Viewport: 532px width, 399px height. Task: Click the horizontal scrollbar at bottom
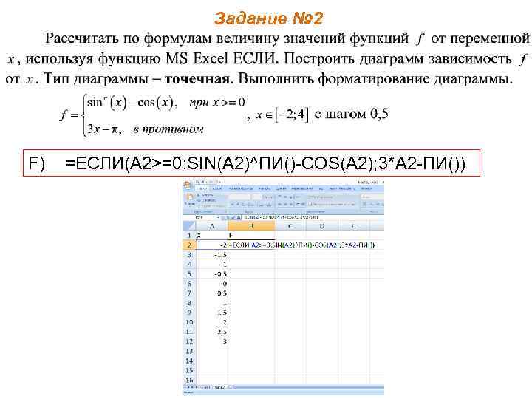309,387
